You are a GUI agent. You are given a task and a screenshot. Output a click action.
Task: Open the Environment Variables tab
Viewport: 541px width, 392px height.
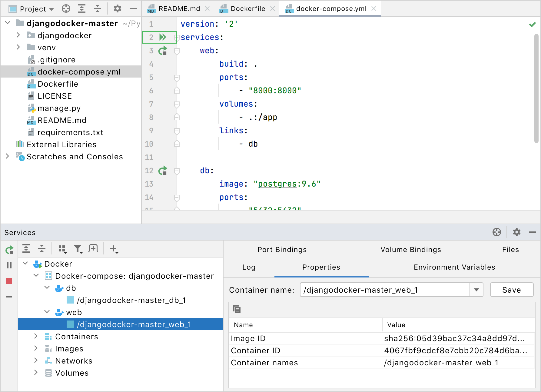(454, 267)
